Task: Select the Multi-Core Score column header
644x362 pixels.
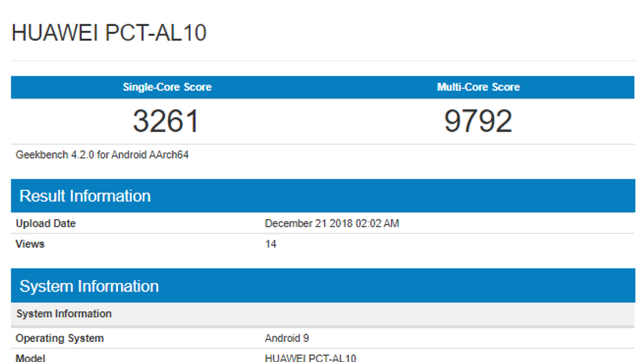Action: (x=478, y=87)
